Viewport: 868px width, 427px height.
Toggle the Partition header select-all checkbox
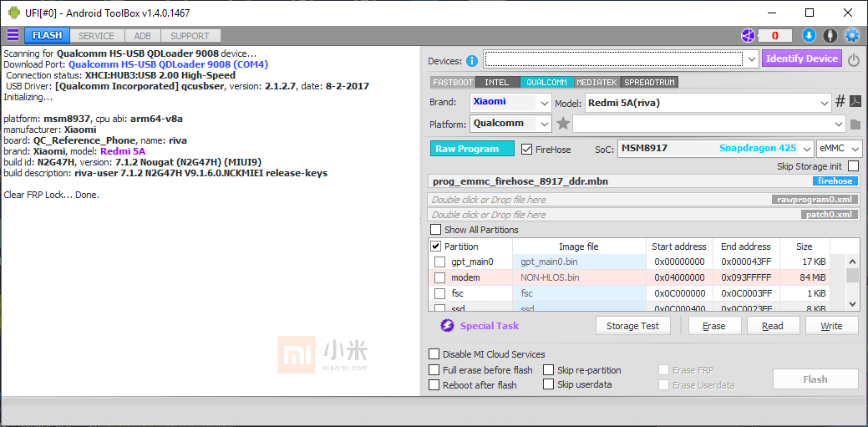click(435, 247)
